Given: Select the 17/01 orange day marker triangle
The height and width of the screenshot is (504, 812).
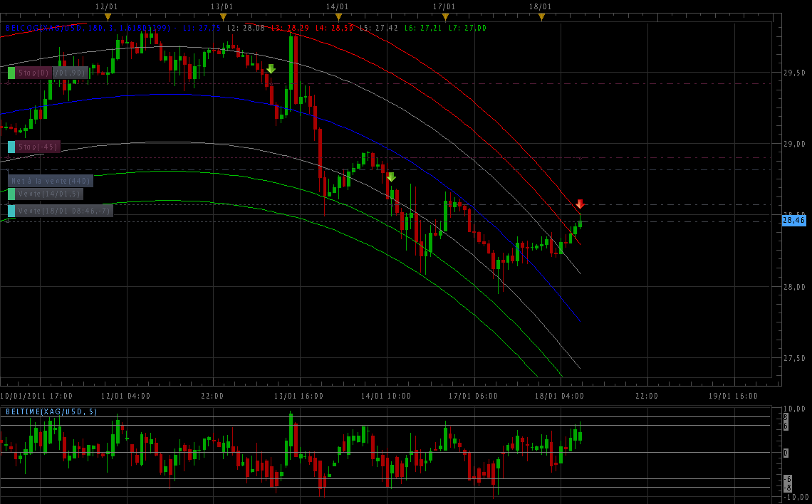Looking at the screenshot, I should click(x=445, y=16).
